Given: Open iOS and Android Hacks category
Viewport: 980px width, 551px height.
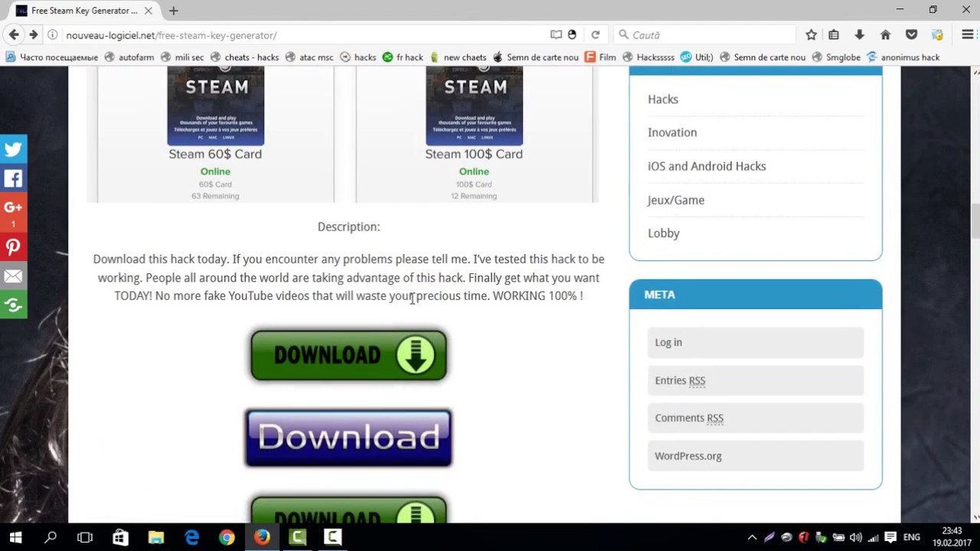Looking at the screenshot, I should (x=707, y=166).
